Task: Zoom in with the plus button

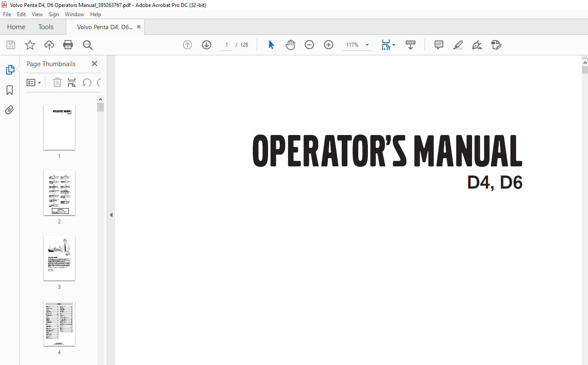Action: pyautogui.click(x=329, y=45)
